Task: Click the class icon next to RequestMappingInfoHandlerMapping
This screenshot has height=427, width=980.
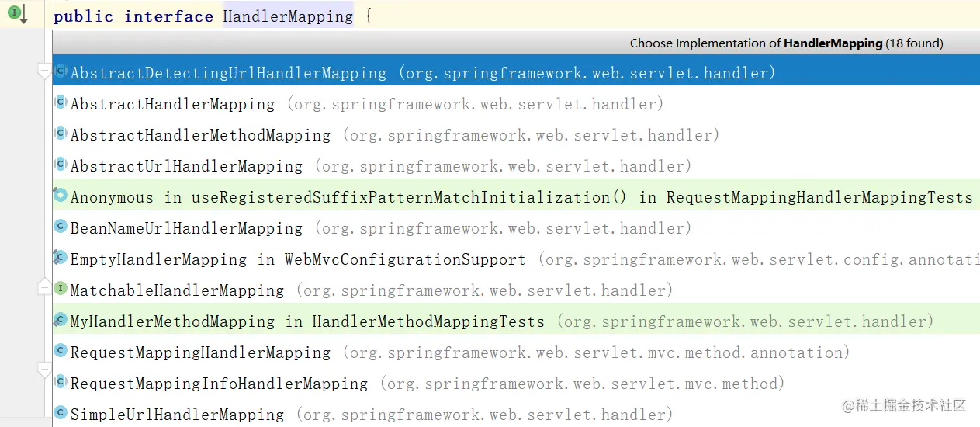Action: (x=61, y=381)
